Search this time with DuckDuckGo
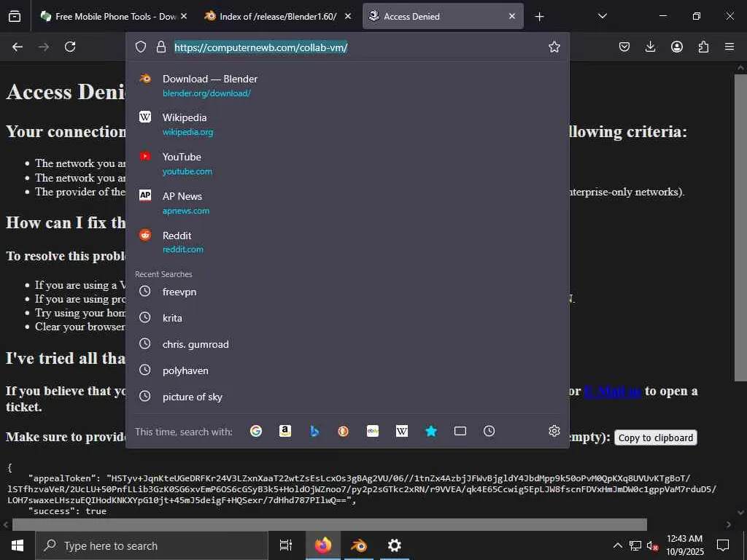The image size is (747, 560). 343,432
